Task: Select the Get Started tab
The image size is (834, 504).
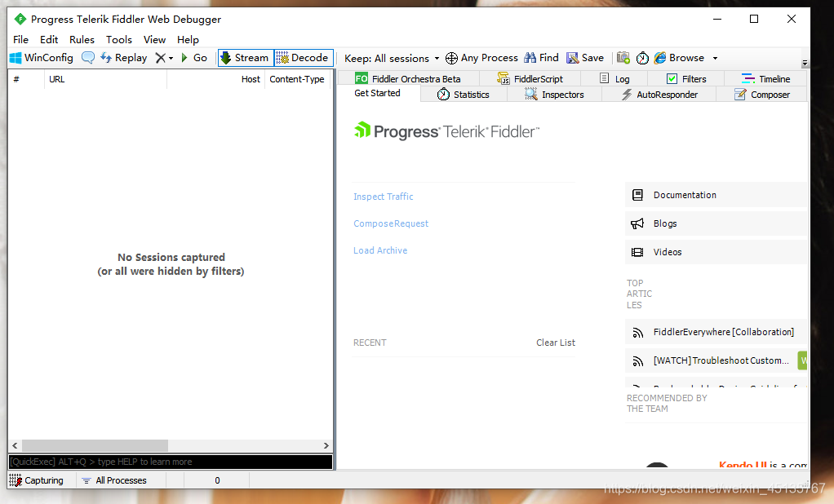Action: [x=377, y=93]
